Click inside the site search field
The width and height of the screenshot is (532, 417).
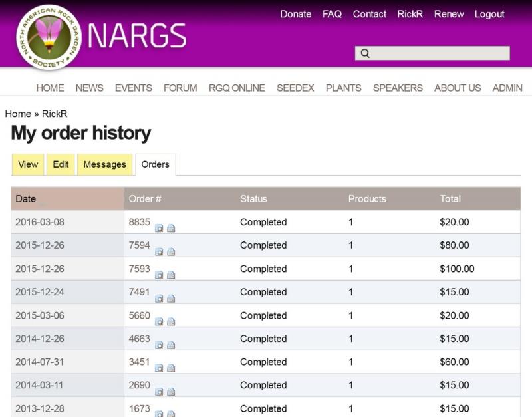click(x=439, y=54)
